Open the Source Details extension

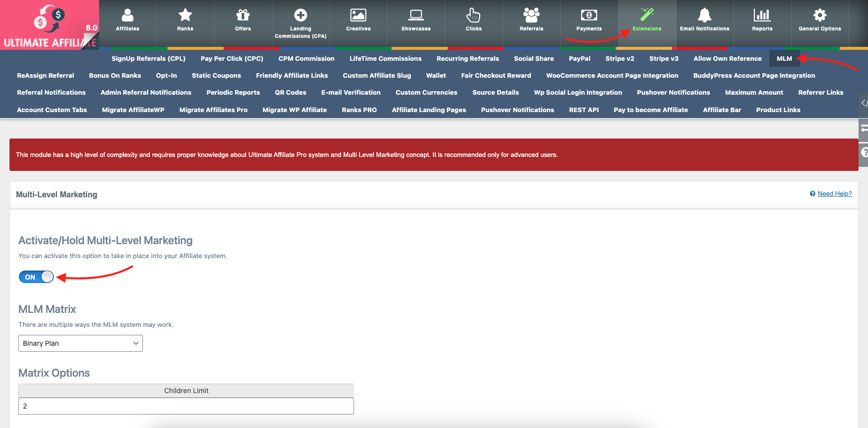pos(496,93)
